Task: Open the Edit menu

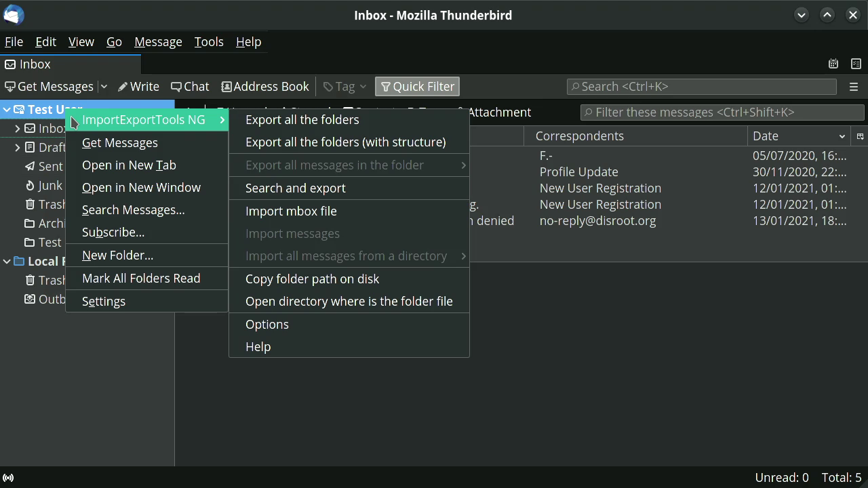Action: click(45, 42)
